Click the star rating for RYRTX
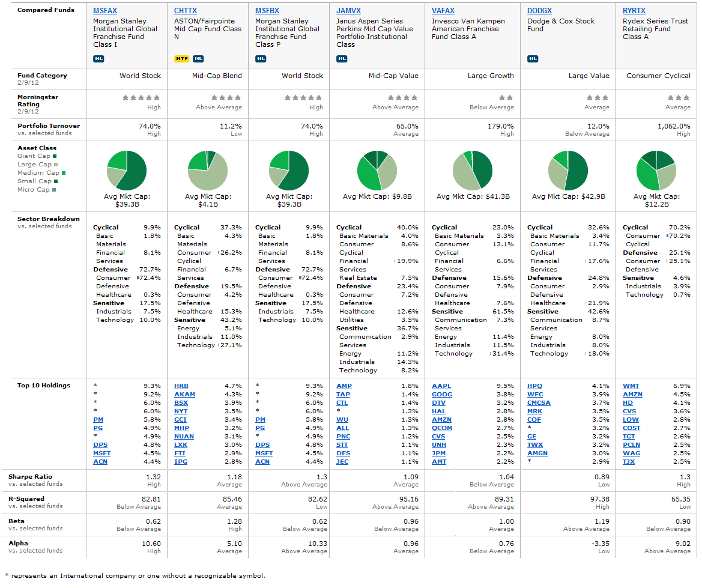The height and width of the screenshot is (588, 702). (x=679, y=98)
